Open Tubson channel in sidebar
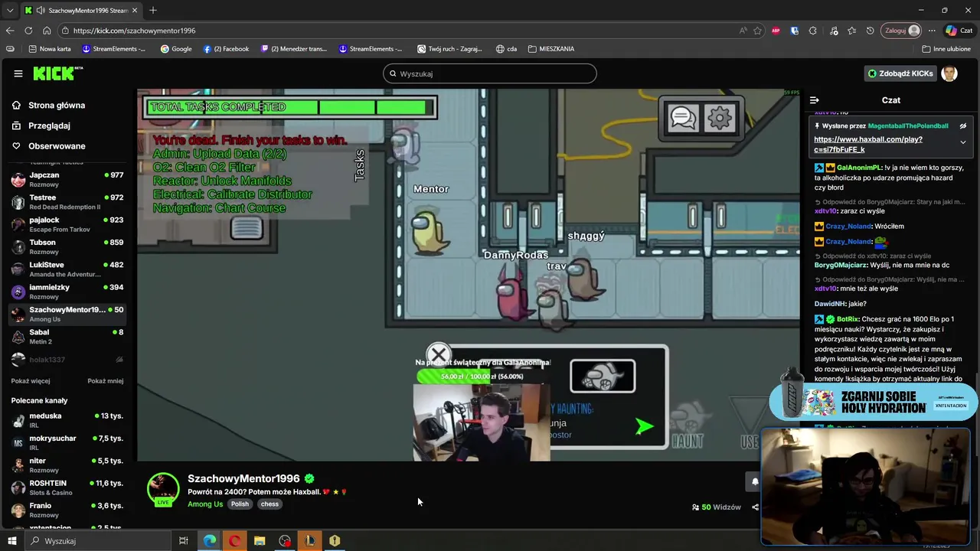The image size is (980, 551). click(x=67, y=247)
